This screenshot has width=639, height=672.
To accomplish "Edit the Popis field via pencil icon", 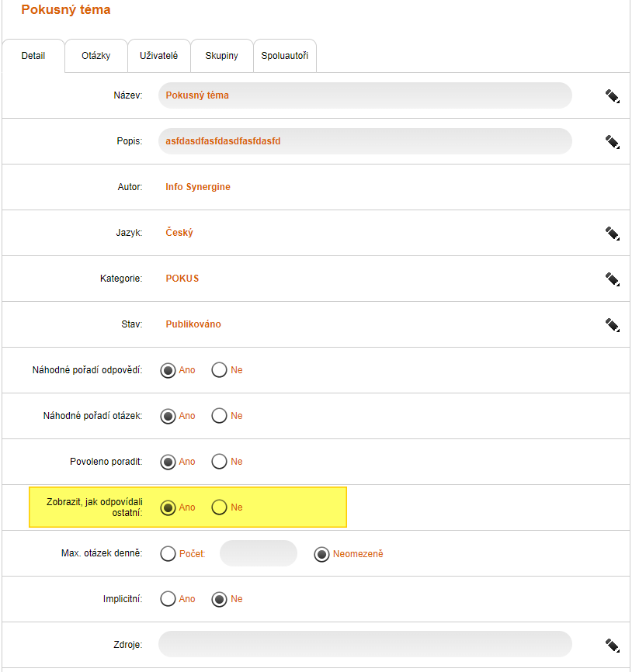I will tap(613, 141).
